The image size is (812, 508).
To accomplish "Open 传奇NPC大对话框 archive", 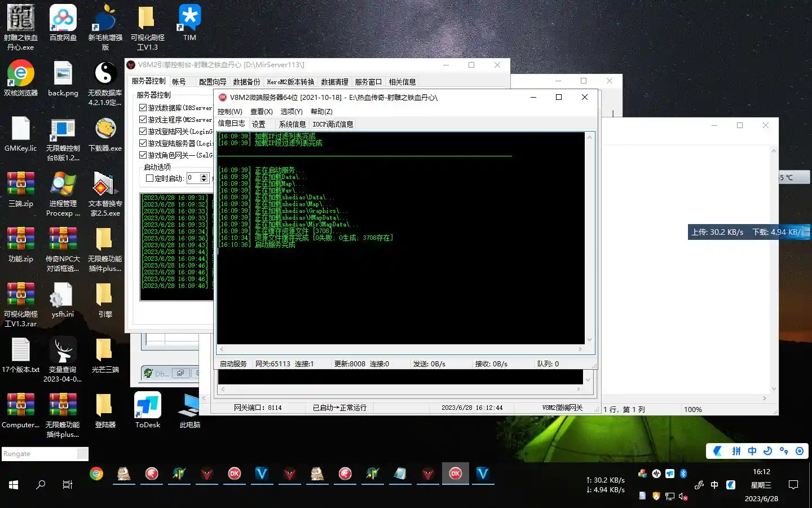I will coord(63,249).
